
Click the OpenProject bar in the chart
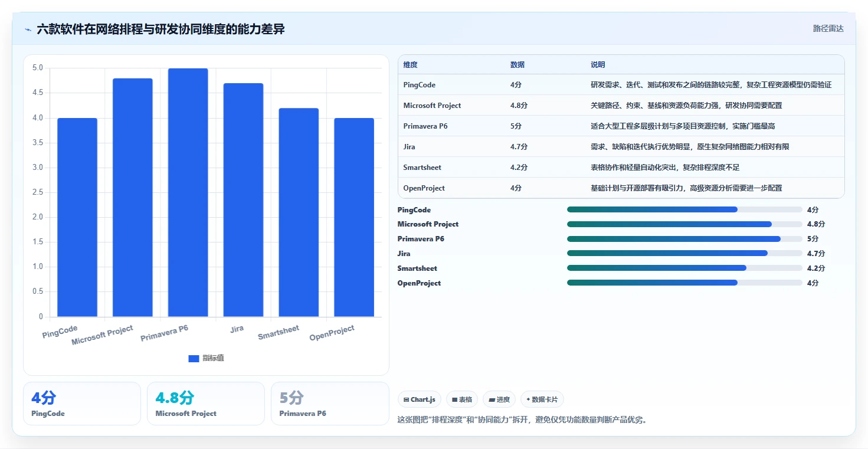pos(354,217)
